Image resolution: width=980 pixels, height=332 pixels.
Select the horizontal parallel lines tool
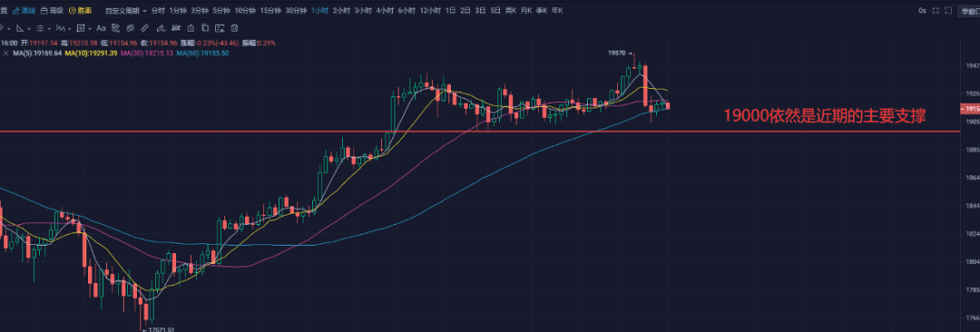(x=40, y=28)
